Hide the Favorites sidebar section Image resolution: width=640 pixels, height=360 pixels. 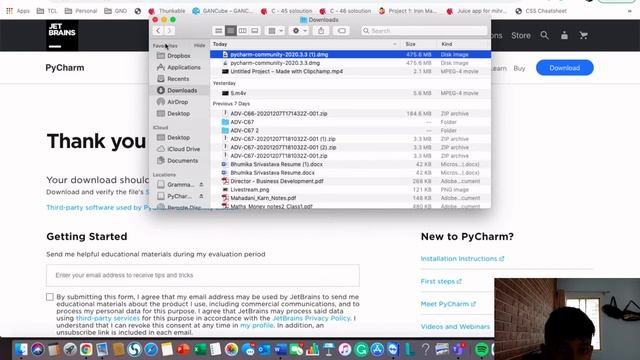click(199, 45)
